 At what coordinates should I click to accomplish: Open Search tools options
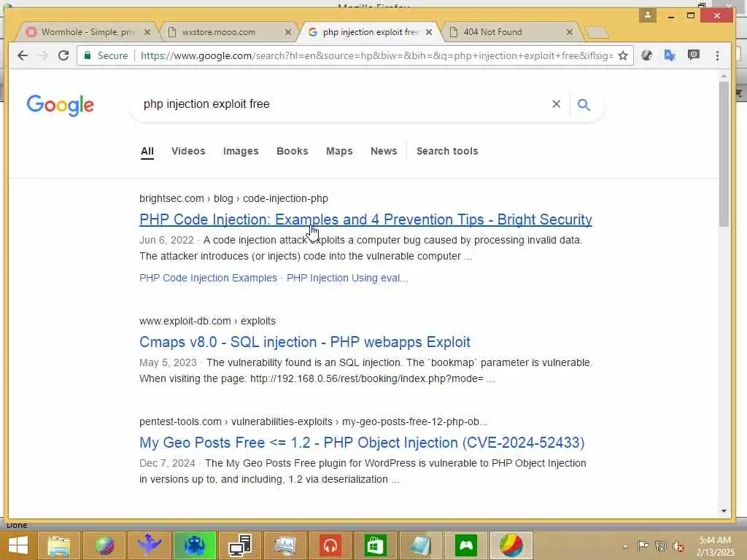coord(447,151)
